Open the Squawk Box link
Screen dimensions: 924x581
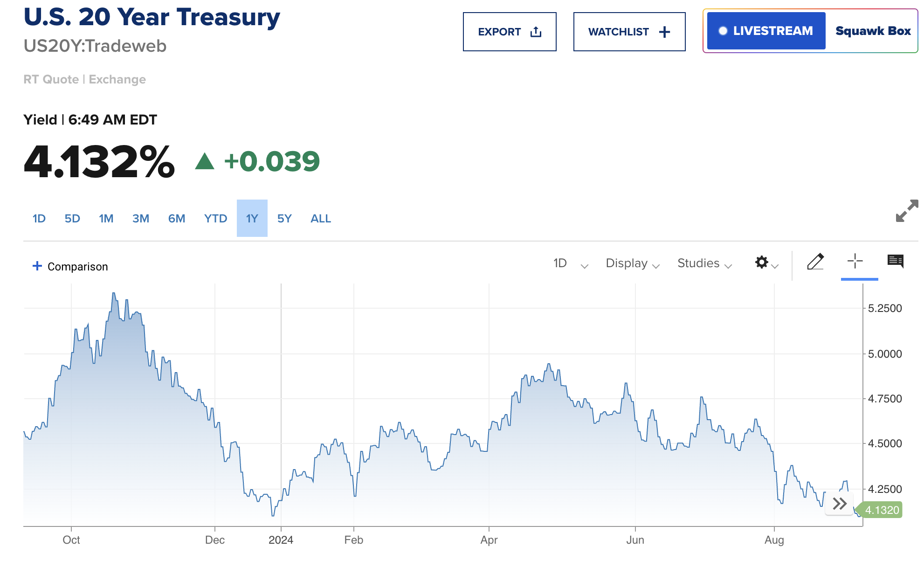[873, 31]
